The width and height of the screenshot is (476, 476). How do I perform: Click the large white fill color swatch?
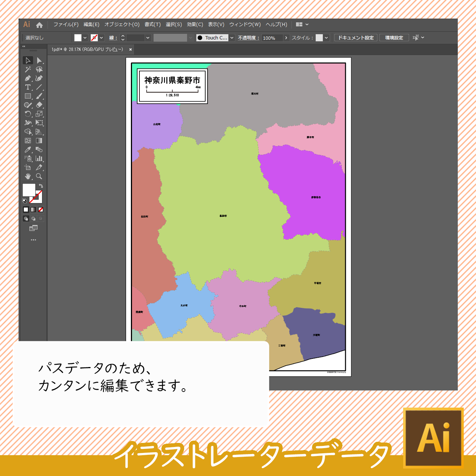tap(29, 190)
